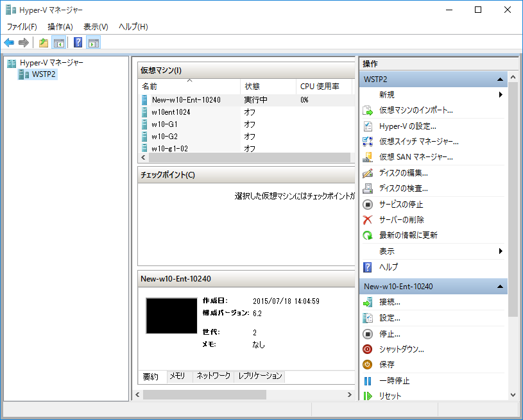Click 仮想スイッチ マネージャー... action link

tap(418, 142)
